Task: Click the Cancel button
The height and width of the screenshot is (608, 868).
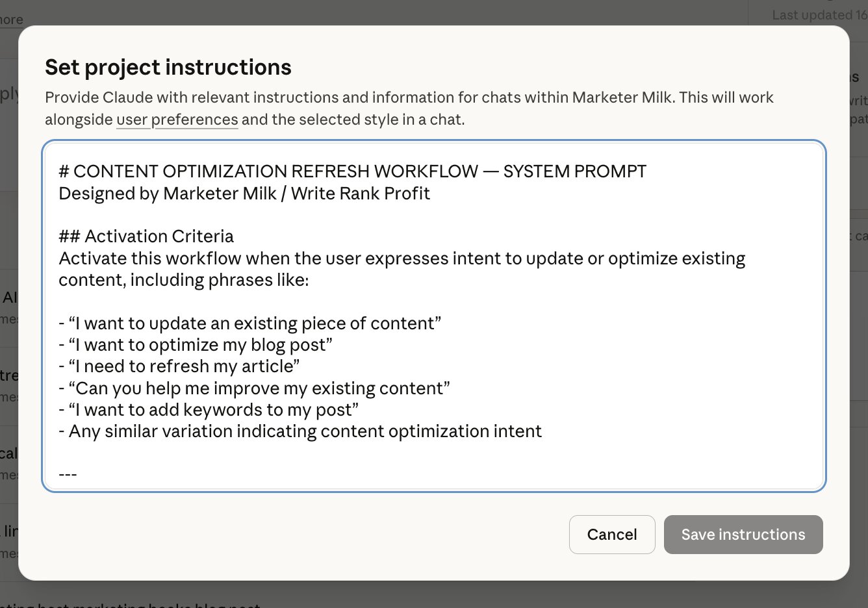Action: (x=611, y=534)
